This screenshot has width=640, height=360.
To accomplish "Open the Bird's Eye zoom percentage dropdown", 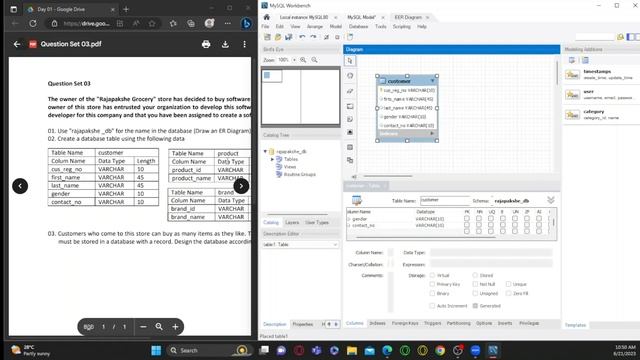I will pyautogui.click(x=294, y=60).
